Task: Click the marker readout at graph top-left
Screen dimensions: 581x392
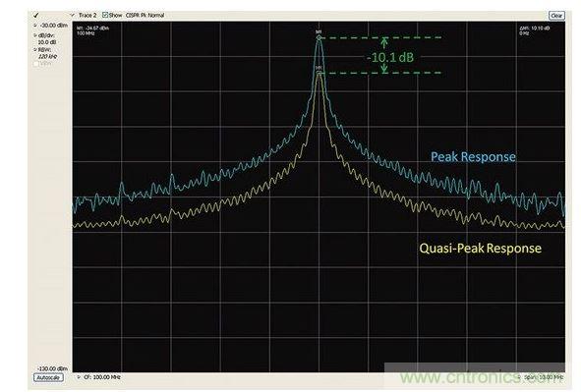Action: point(92,30)
